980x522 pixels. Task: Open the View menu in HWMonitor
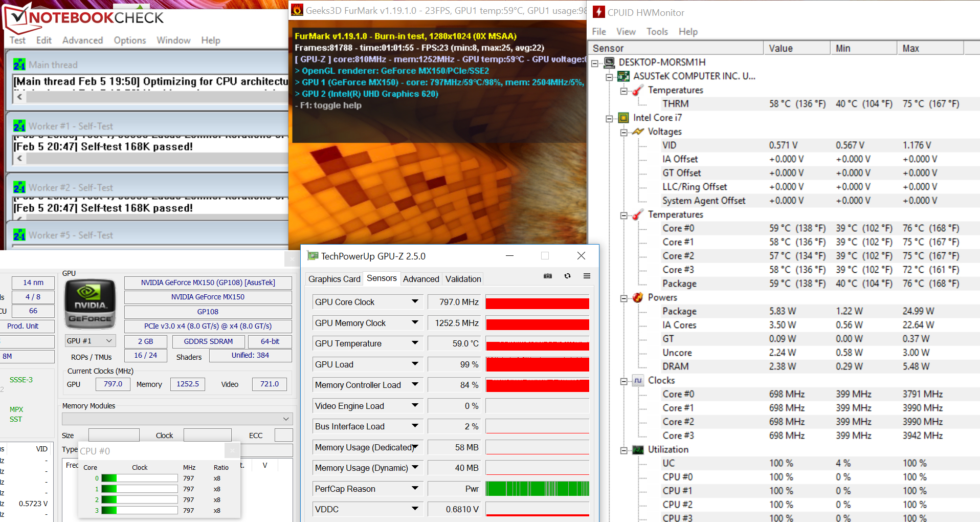pyautogui.click(x=626, y=32)
